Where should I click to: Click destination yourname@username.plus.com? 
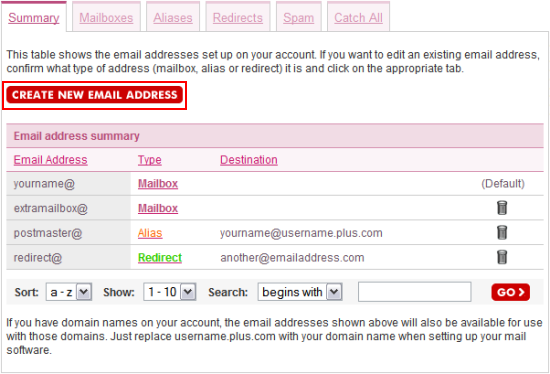pyautogui.click(x=301, y=233)
